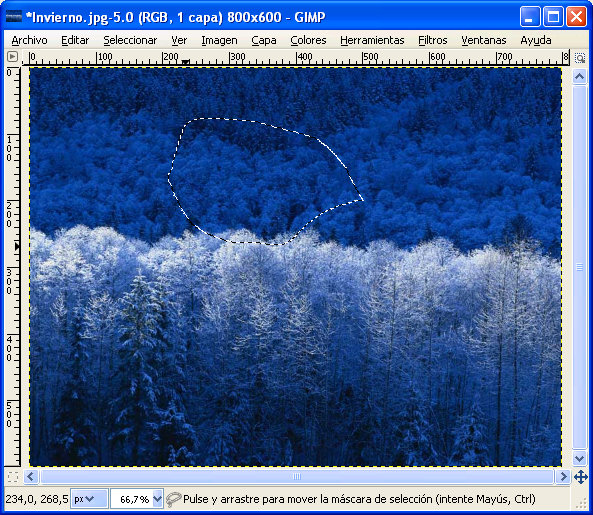Click the horizontal scrollbar thumb
The width and height of the screenshot is (593, 515).
coord(297,476)
